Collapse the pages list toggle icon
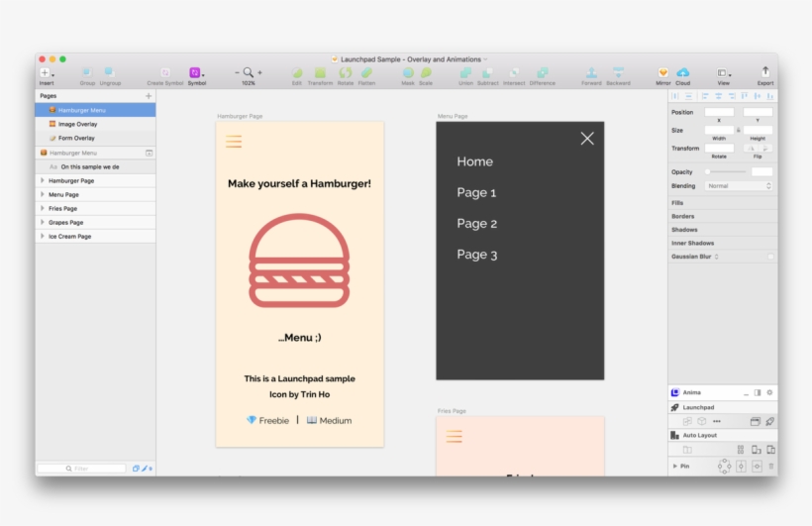The width and height of the screenshot is (812, 526). click(150, 153)
